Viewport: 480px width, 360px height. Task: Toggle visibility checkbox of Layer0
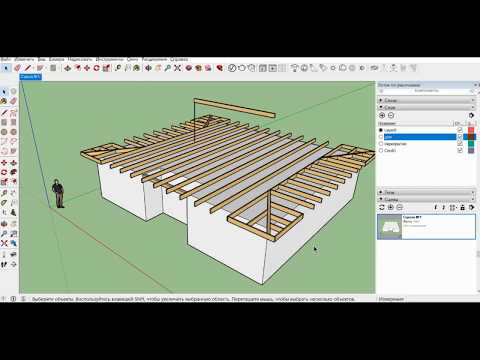(460, 130)
